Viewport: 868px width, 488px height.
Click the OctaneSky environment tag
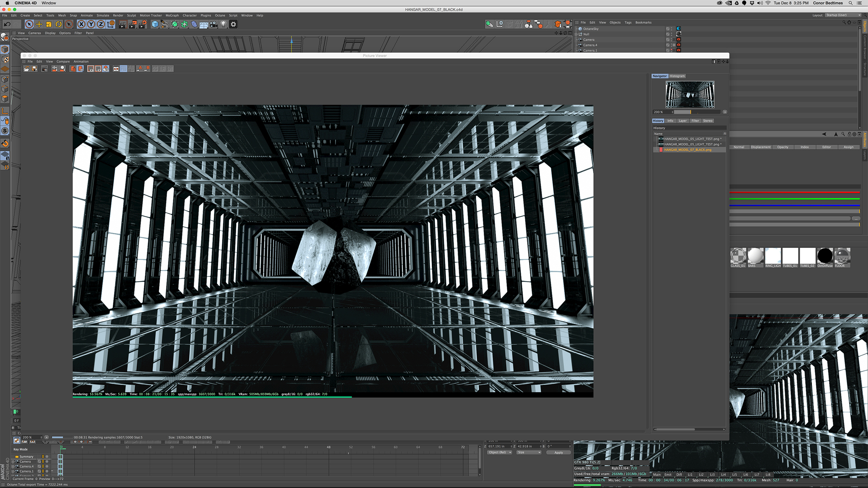(678, 28)
